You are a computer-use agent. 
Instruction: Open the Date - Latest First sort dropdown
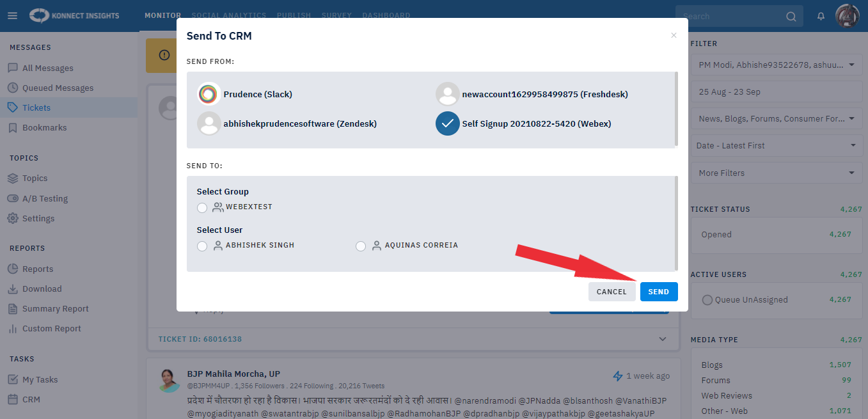(x=776, y=145)
